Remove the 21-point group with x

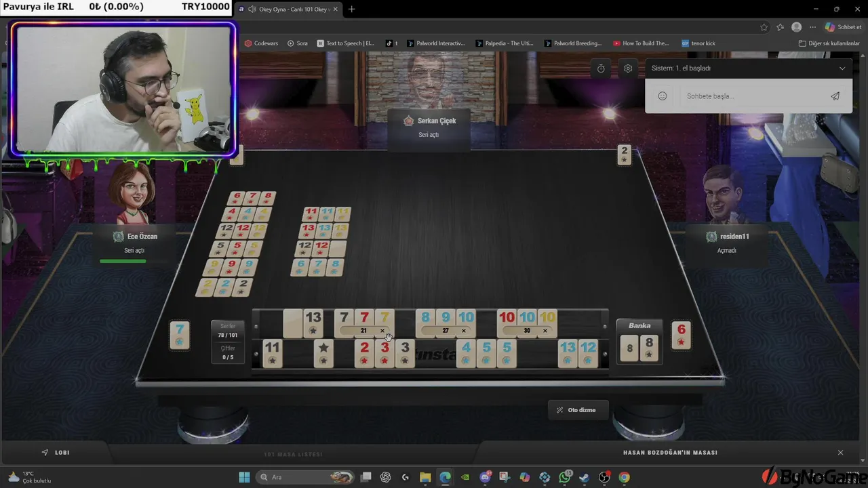(x=382, y=331)
